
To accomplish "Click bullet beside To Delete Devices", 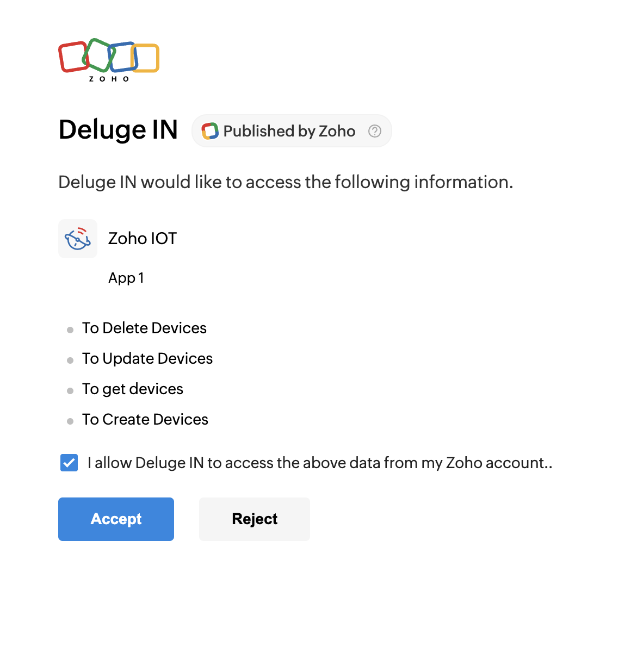I will (70, 330).
